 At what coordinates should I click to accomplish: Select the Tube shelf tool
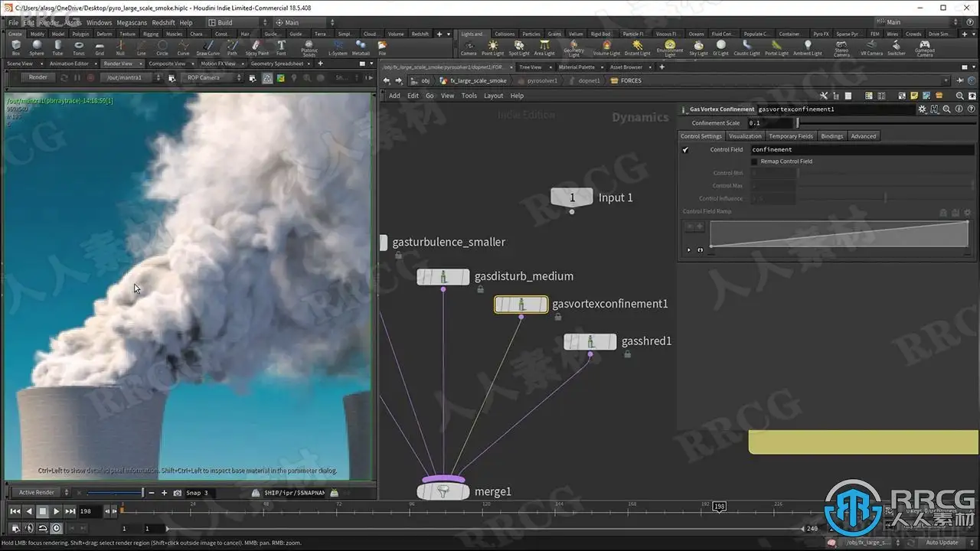point(58,47)
